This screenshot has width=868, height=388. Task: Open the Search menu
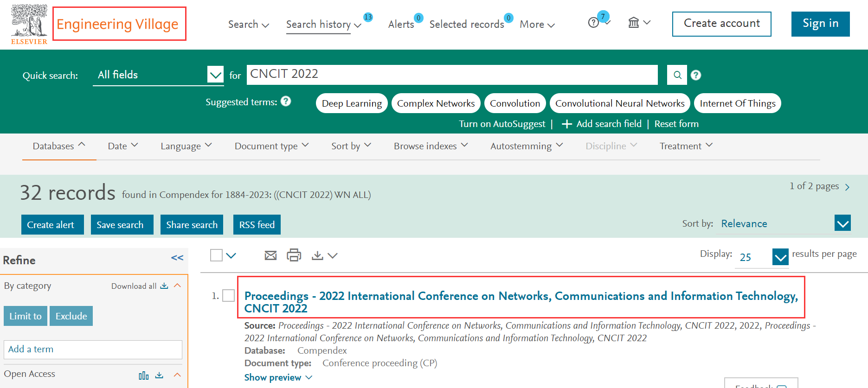[x=248, y=24]
